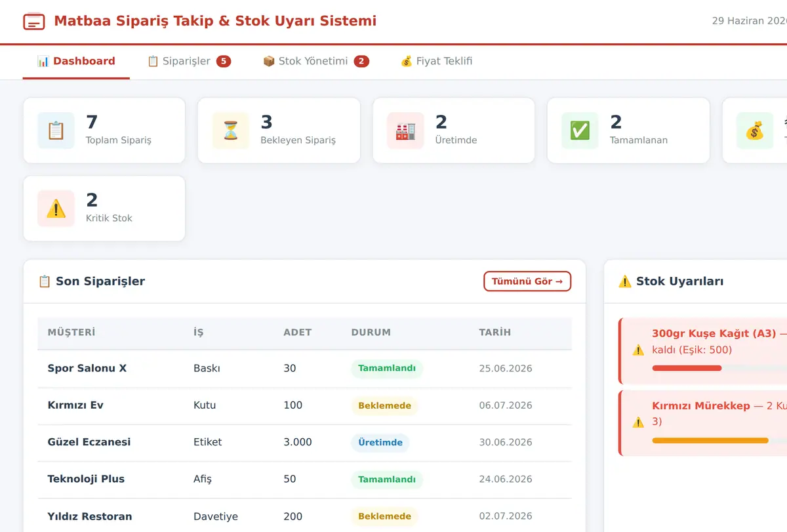Click the warning icon beside Kırmızı Mürekkep alert
The width and height of the screenshot is (787, 532).
[638, 422]
